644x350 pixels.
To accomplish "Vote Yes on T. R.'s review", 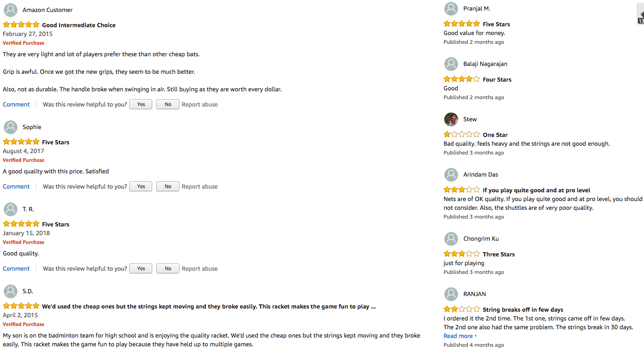I will (x=141, y=269).
